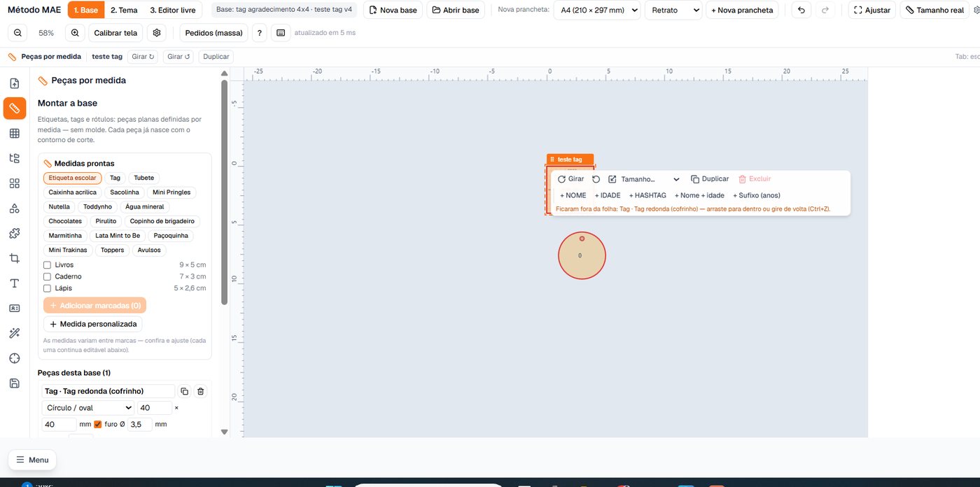Click the Ajustar fit button

pyautogui.click(x=872, y=10)
